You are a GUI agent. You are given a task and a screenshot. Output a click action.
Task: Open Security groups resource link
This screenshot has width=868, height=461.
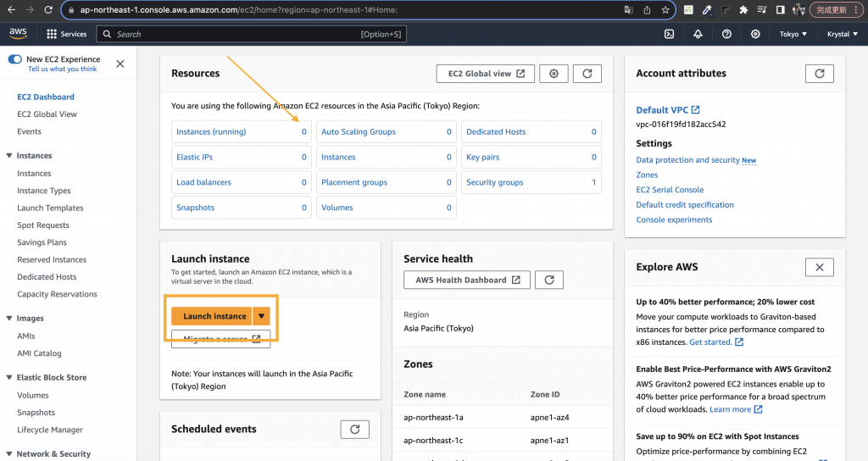click(x=494, y=182)
